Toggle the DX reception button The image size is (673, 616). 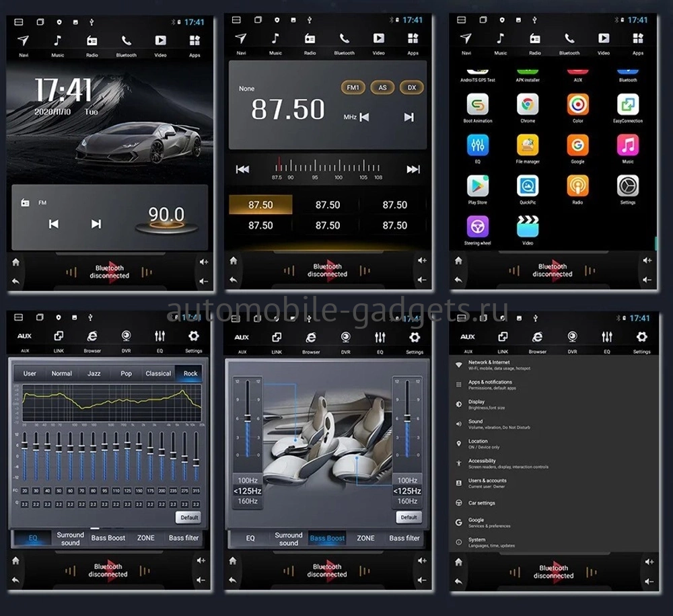tap(411, 87)
